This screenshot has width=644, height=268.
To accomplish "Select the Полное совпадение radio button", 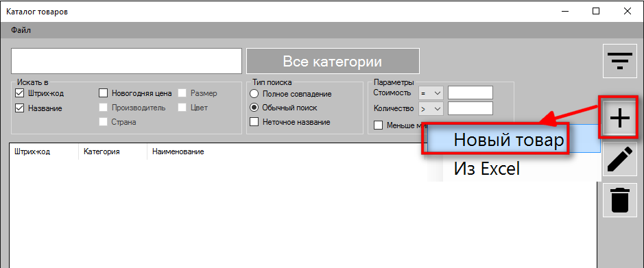I will coord(254,94).
